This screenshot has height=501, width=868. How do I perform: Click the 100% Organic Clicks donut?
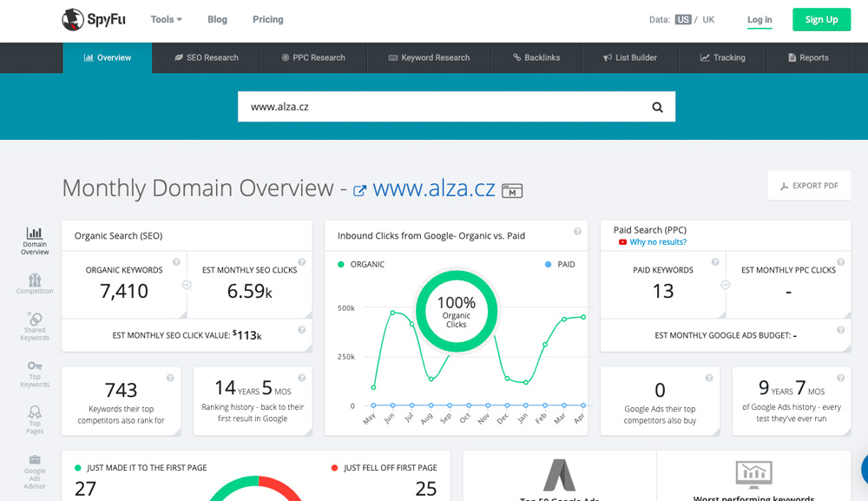pyautogui.click(x=457, y=311)
